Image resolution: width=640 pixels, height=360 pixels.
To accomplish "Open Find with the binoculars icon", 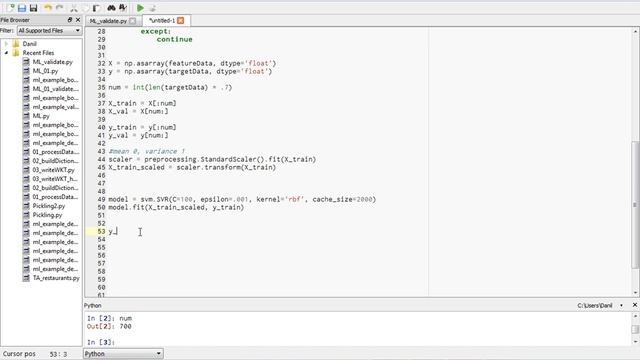I will coord(111,8).
